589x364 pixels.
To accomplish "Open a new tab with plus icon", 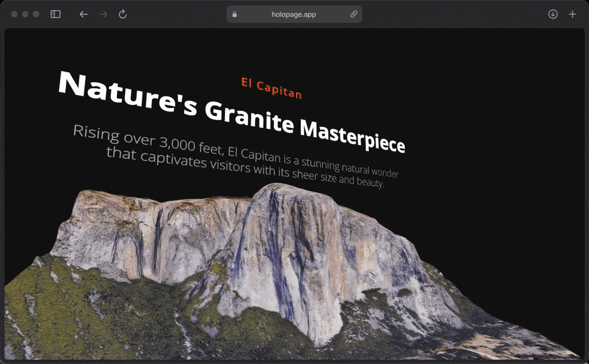I will coord(572,14).
